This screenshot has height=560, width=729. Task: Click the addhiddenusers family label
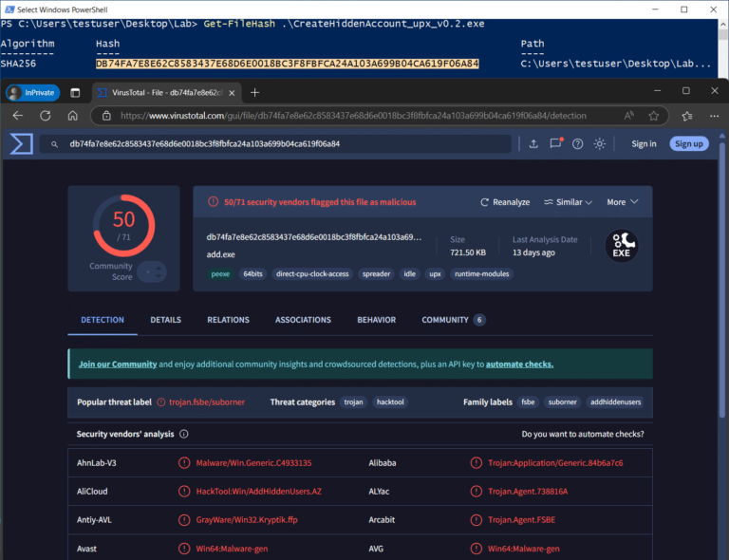pos(615,402)
